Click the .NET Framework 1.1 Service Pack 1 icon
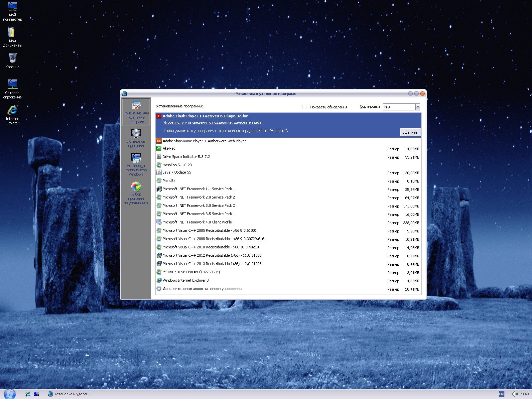 coord(159,189)
